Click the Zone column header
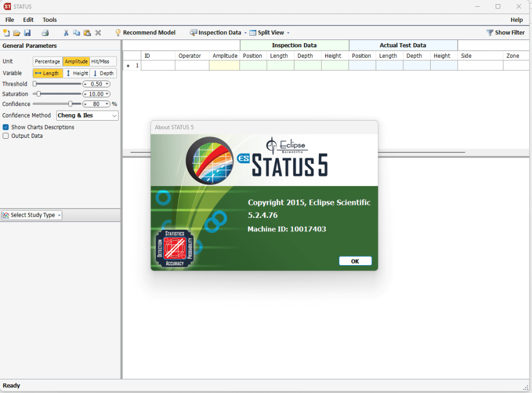The width and height of the screenshot is (532, 393). pos(516,56)
